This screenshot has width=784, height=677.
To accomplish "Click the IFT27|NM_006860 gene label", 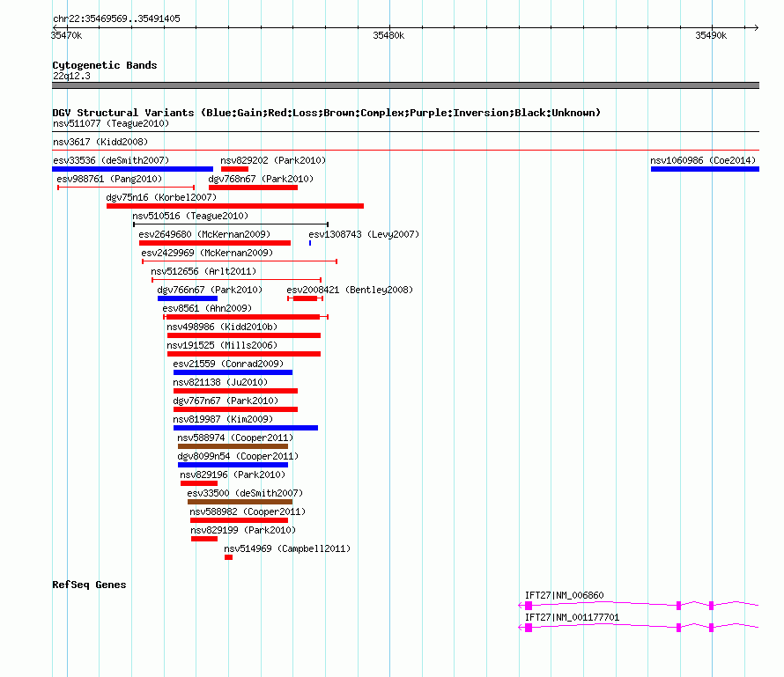I will [x=564, y=595].
